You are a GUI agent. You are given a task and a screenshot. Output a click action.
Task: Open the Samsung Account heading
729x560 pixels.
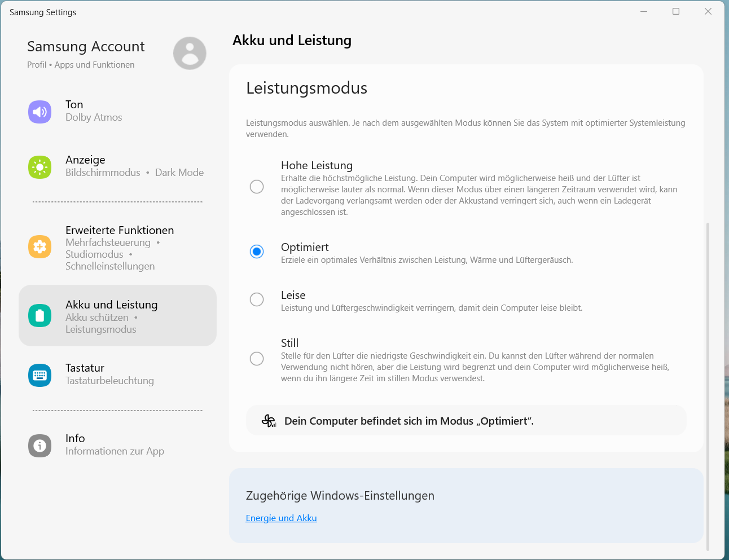coord(86,46)
